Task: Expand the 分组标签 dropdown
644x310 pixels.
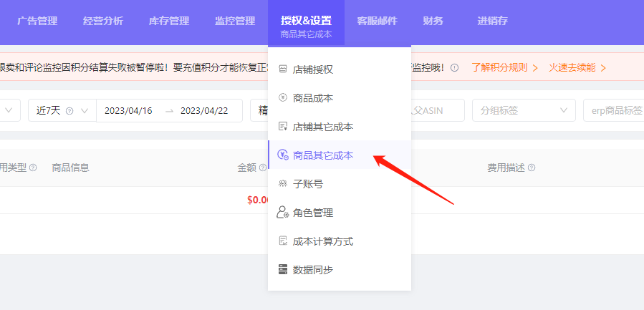Action: point(523,111)
